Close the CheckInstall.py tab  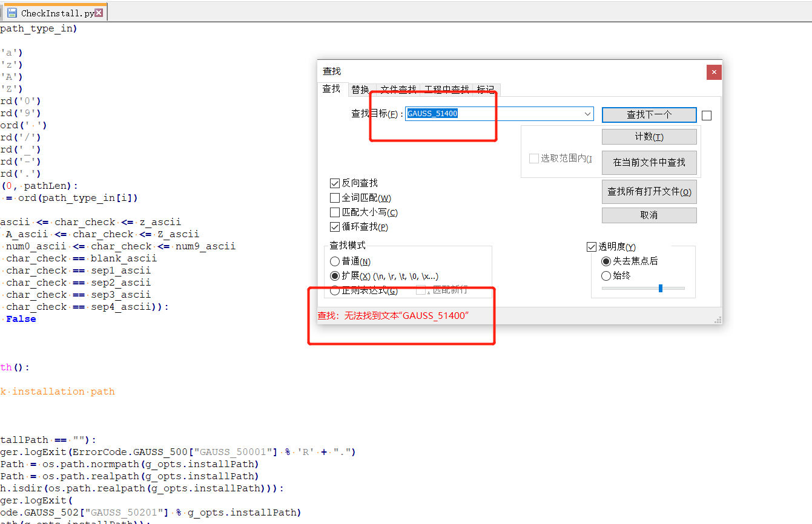[99, 13]
